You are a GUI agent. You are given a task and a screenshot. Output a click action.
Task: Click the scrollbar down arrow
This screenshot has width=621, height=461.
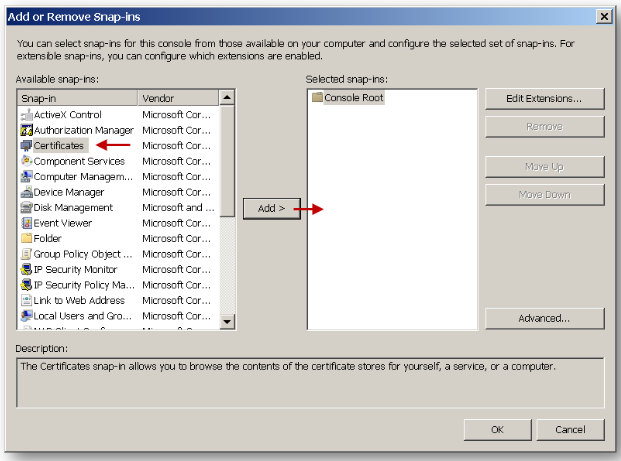tap(227, 321)
